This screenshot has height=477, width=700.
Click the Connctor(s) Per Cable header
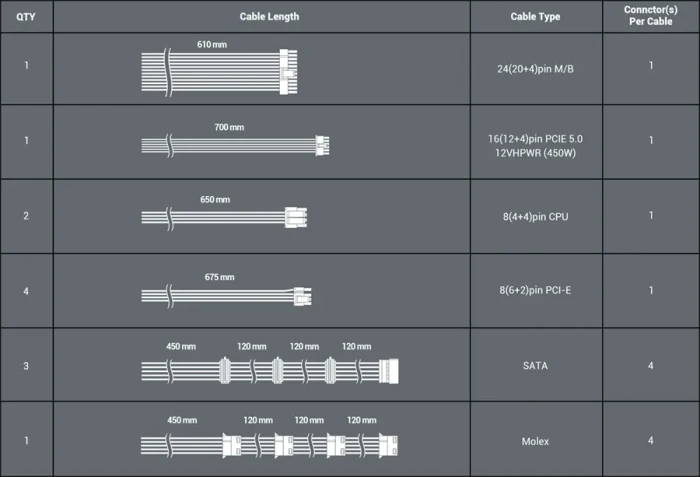(650, 16)
